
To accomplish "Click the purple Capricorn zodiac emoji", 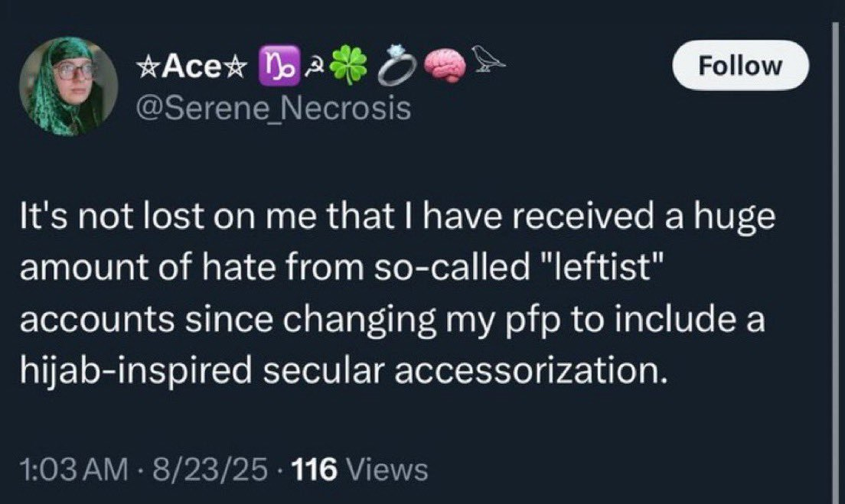I will [x=279, y=65].
